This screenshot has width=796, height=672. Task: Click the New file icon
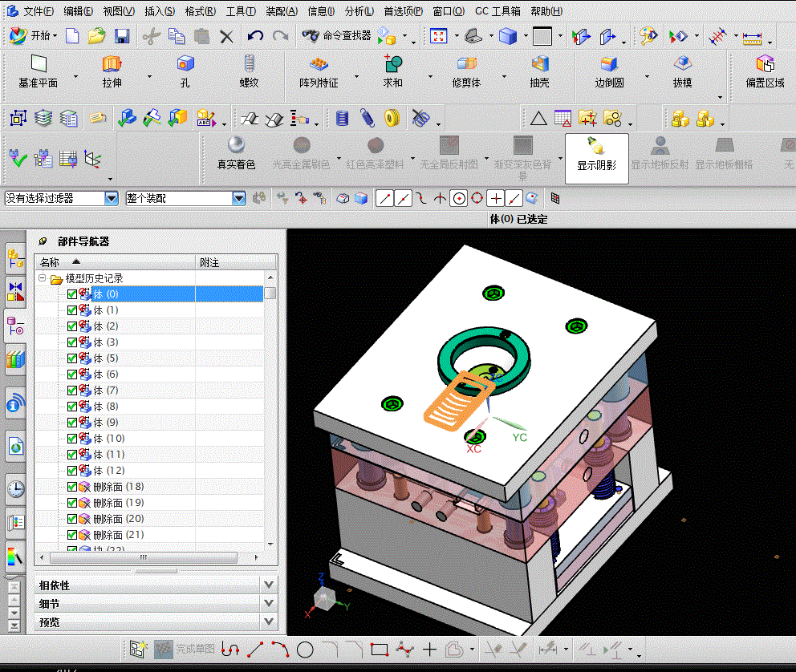[72, 36]
